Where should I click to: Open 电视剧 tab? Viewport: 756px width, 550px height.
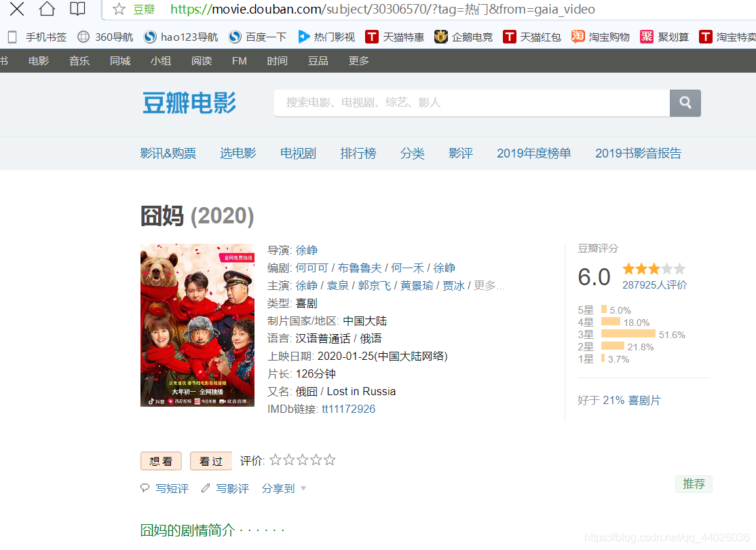point(298,153)
